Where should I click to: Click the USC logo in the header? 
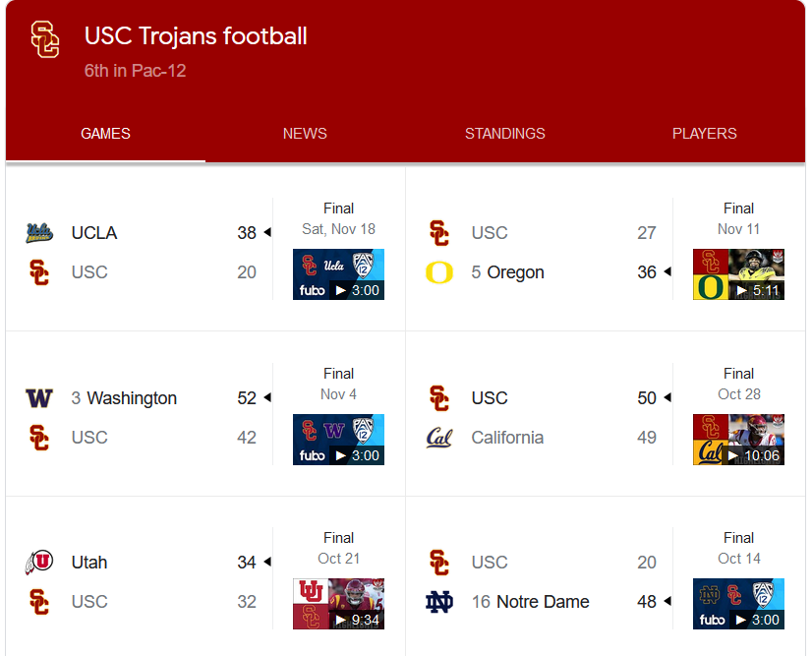point(45,39)
